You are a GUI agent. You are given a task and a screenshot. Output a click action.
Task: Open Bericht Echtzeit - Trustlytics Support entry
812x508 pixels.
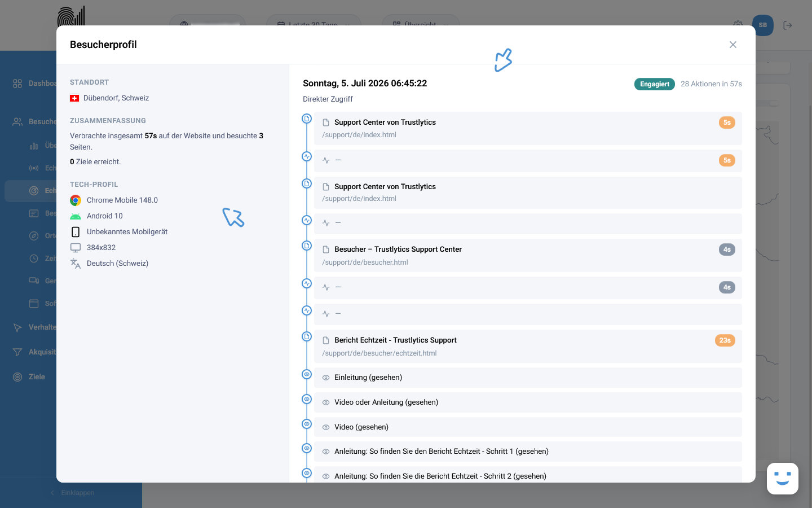[x=528, y=347]
